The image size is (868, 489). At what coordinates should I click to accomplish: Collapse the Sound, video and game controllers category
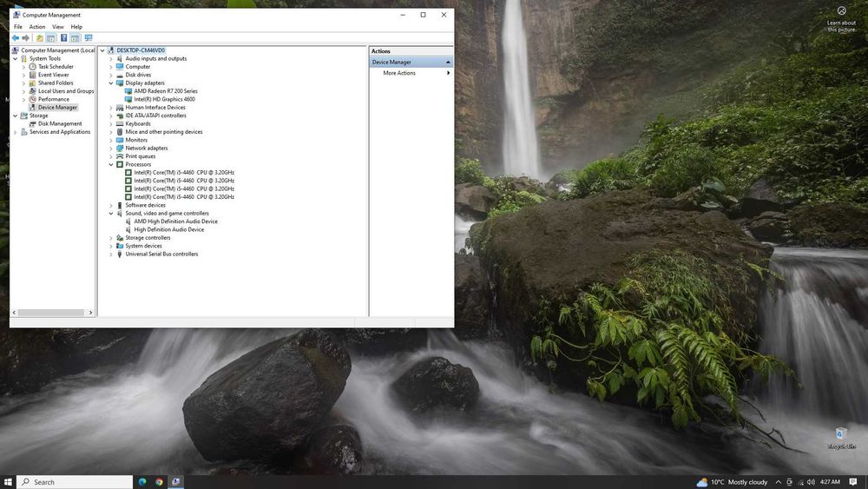[x=111, y=213]
